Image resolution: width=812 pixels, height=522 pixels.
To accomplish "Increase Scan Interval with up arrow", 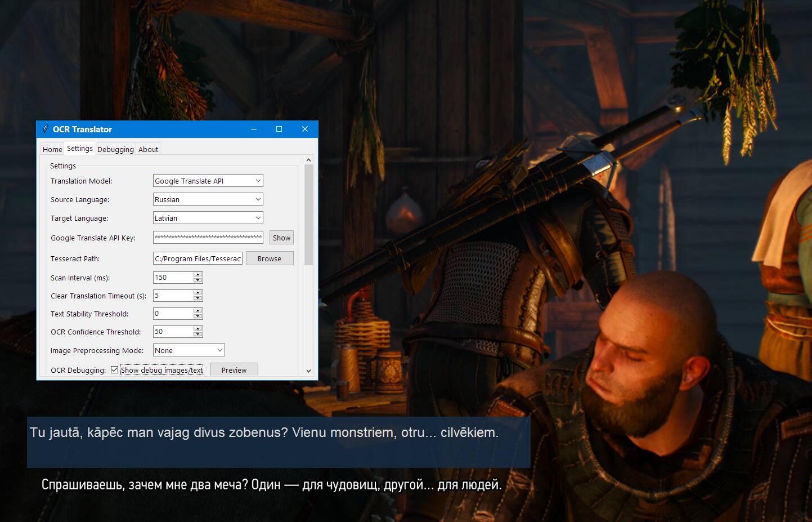I will pos(198,275).
